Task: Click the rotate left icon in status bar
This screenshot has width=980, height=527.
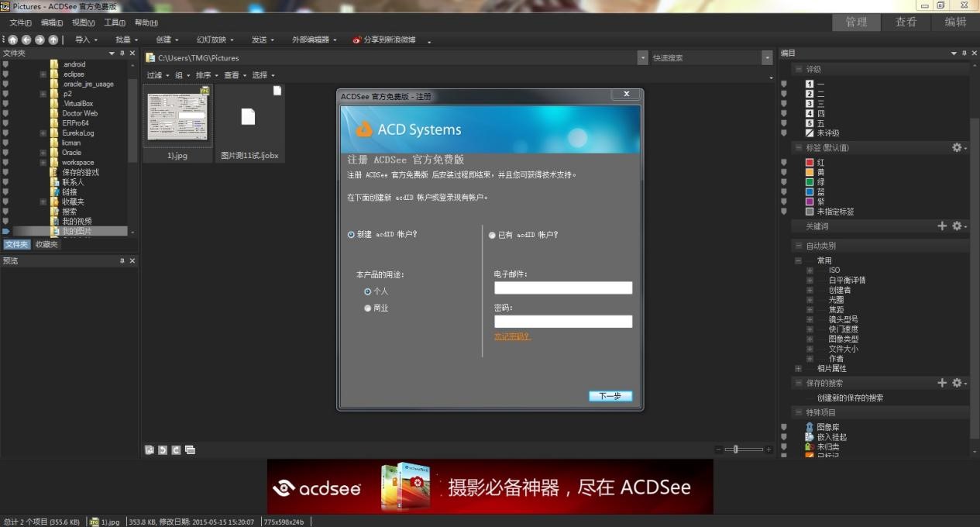Action: click(x=163, y=449)
